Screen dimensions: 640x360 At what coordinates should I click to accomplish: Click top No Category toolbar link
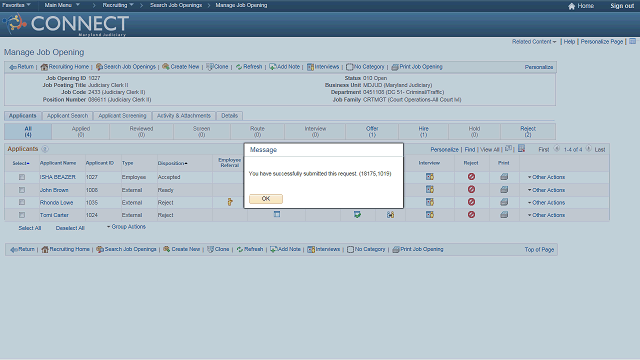pyautogui.click(x=366, y=67)
